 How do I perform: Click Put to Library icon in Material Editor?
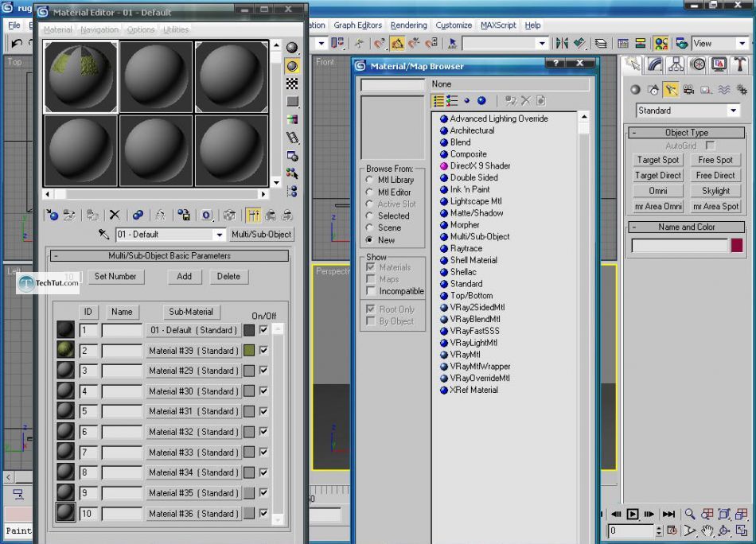(x=184, y=215)
